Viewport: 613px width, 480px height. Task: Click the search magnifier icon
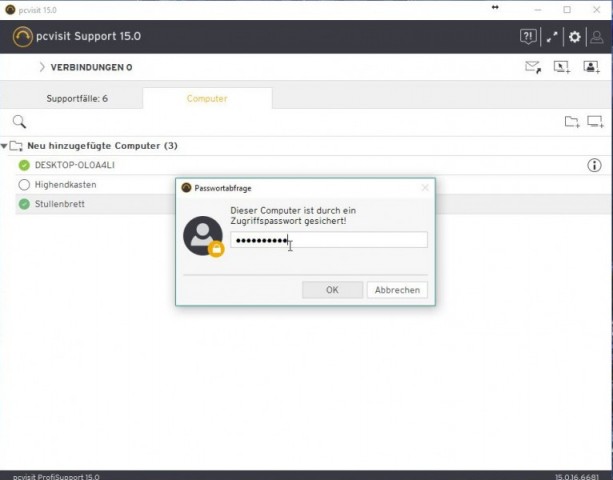click(18, 122)
